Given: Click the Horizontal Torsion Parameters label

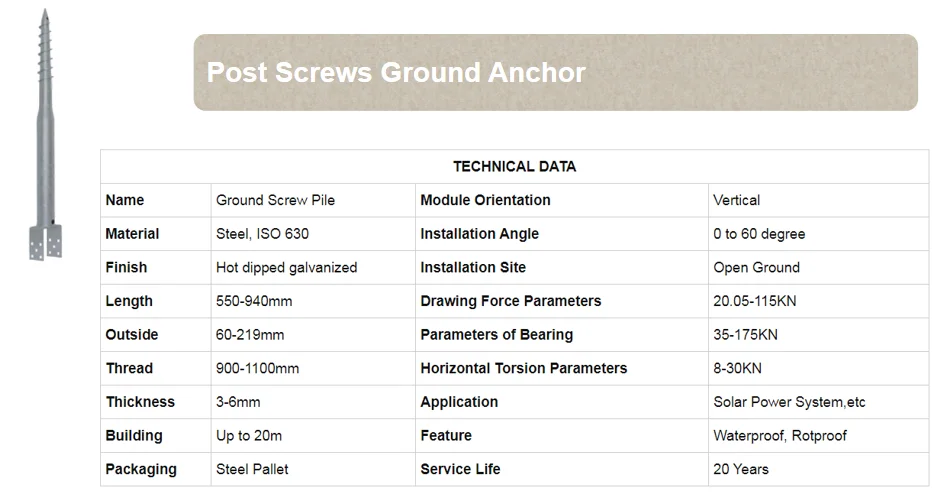Looking at the screenshot, I should click(523, 368).
